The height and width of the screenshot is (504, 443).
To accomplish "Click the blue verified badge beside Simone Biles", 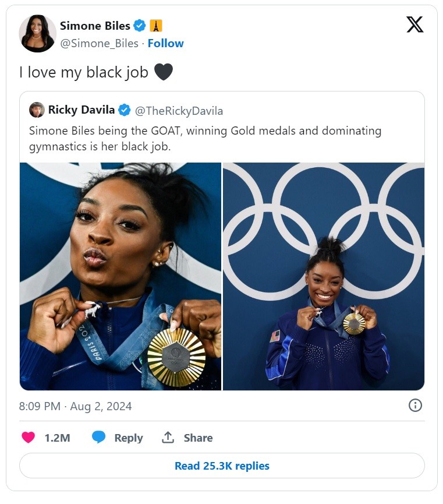I will (140, 26).
